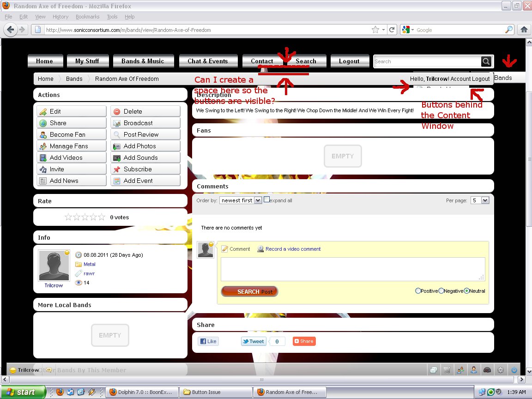
Task: Click the site search magnifier icon
Action: [486, 61]
